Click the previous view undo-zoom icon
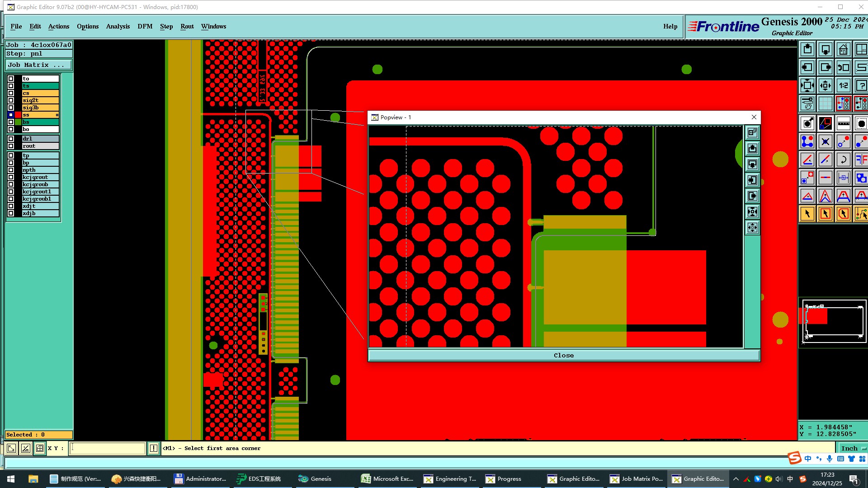Screen dimensions: 868x488 [844, 67]
